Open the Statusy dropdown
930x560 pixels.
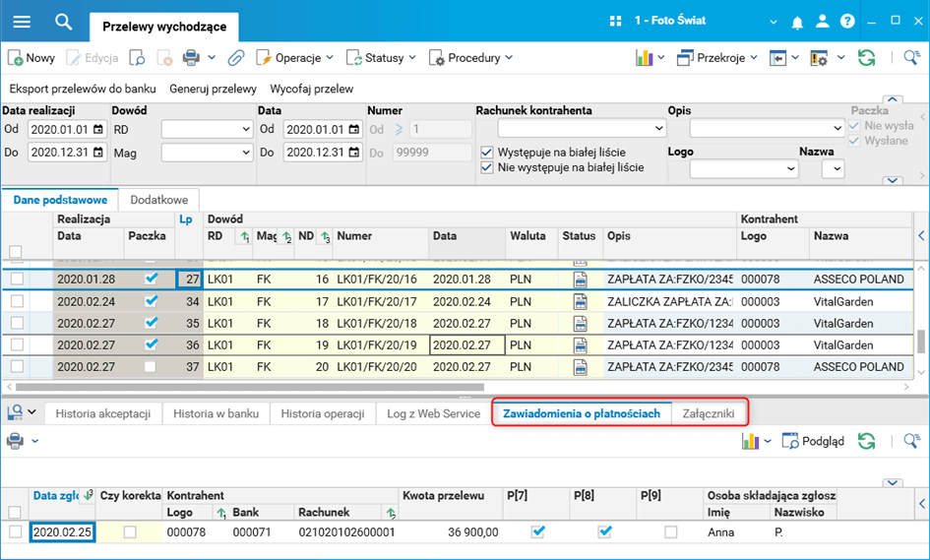click(x=383, y=58)
